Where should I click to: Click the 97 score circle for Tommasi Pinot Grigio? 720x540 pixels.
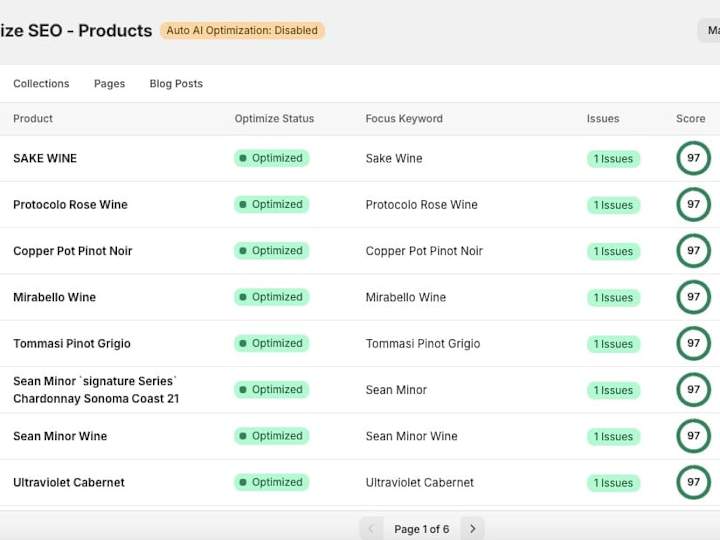pyautogui.click(x=693, y=343)
